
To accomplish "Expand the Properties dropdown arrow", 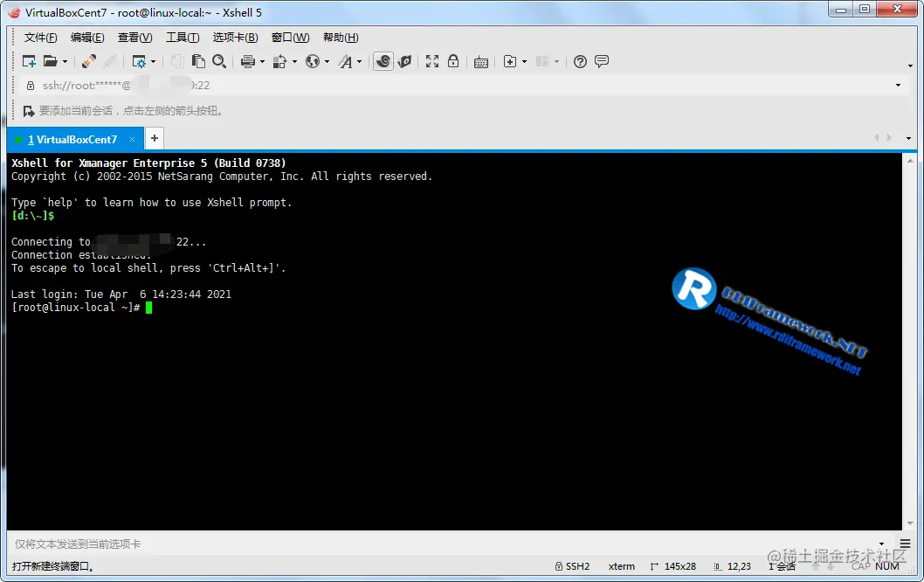I will pyautogui.click(x=153, y=62).
